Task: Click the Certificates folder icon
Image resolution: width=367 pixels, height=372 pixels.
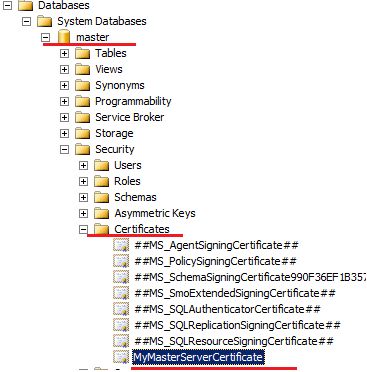Action: pos(101,229)
